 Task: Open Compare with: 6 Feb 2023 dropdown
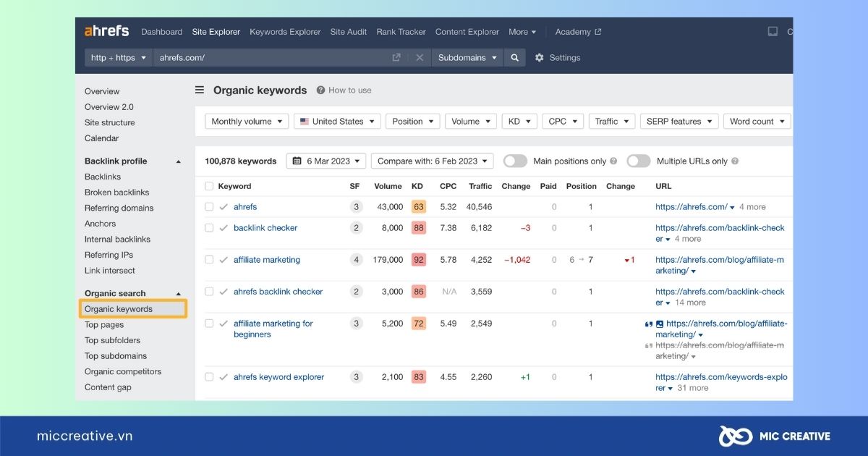tap(433, 161)
